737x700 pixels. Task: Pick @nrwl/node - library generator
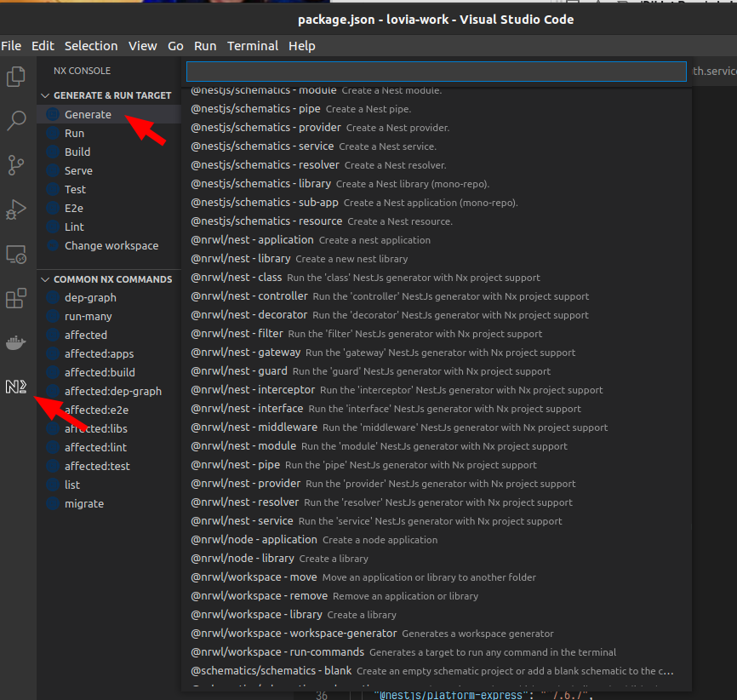(x=437, y=559)
